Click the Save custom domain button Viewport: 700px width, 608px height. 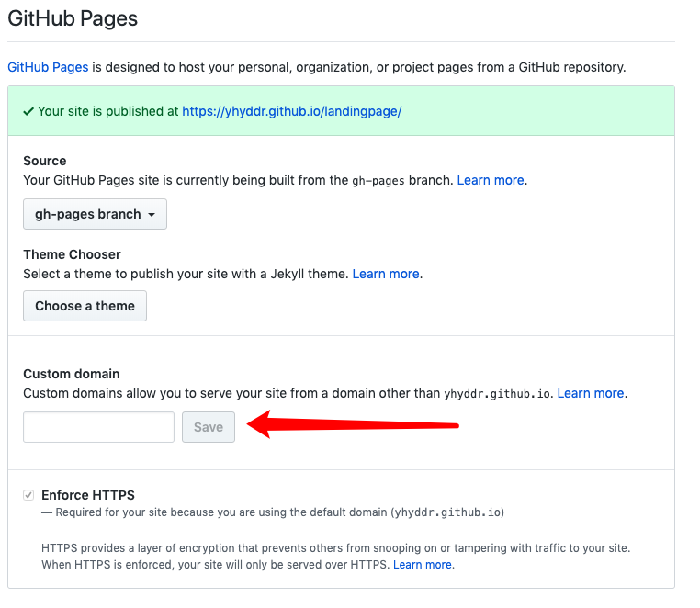point(209,427)
